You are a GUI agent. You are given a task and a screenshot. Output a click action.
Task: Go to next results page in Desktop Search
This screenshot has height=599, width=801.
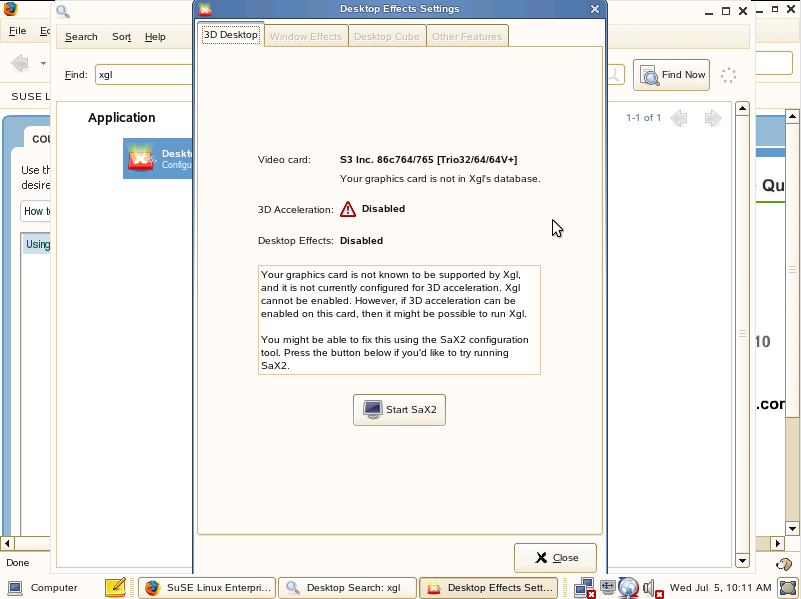[713, 118]
